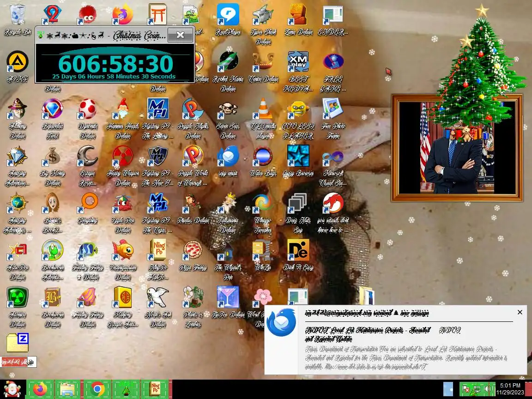Select the AIMP desktop shortcut
Viewport: 532px width, 399px height.
click(x=17, y=67)
